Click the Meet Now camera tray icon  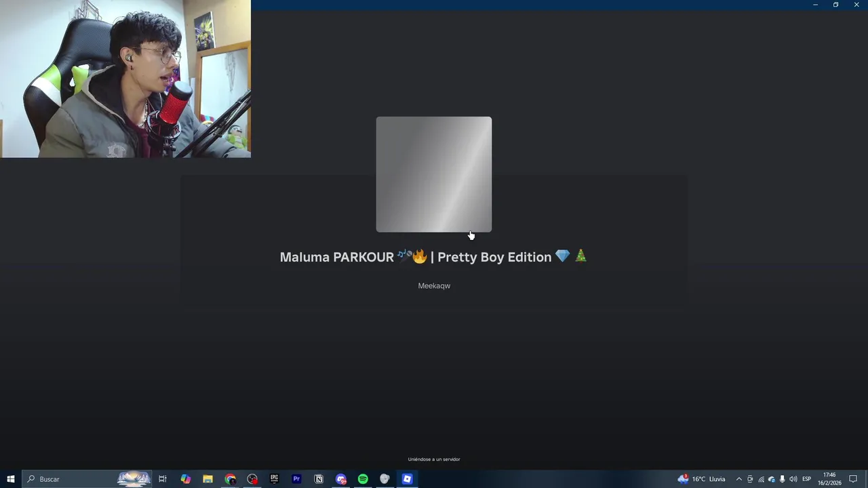point(750,479)
